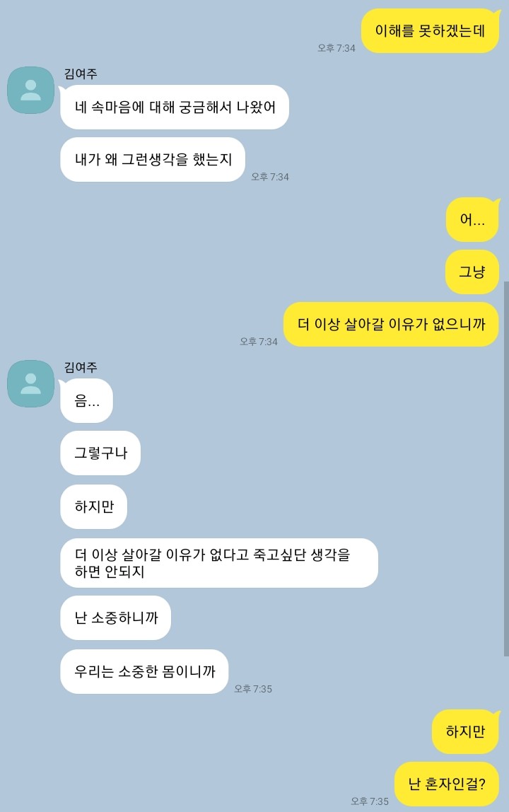This screenshot has width=509, height=812.
Task: Open 김여주's second profile avatar
Action: 30,384
